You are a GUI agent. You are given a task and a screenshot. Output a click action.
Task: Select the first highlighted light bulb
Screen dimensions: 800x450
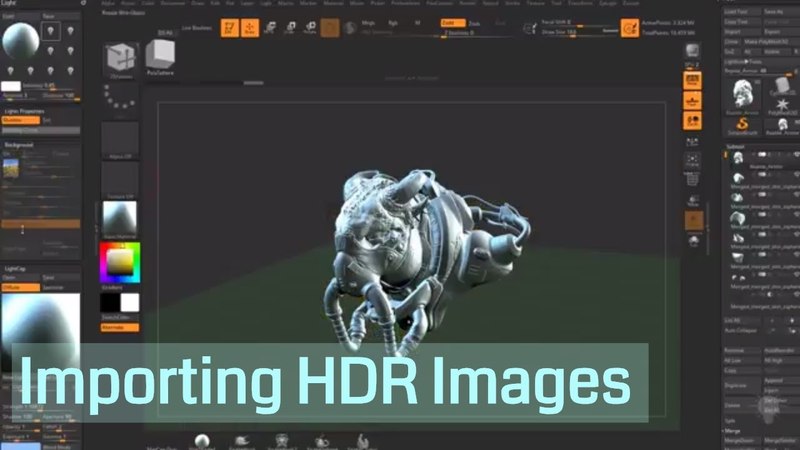tap(50, 31)
